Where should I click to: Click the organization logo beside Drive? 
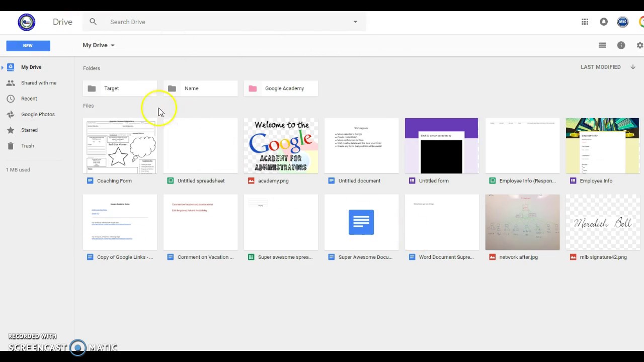pyautogui.click(x=27, y=22)
